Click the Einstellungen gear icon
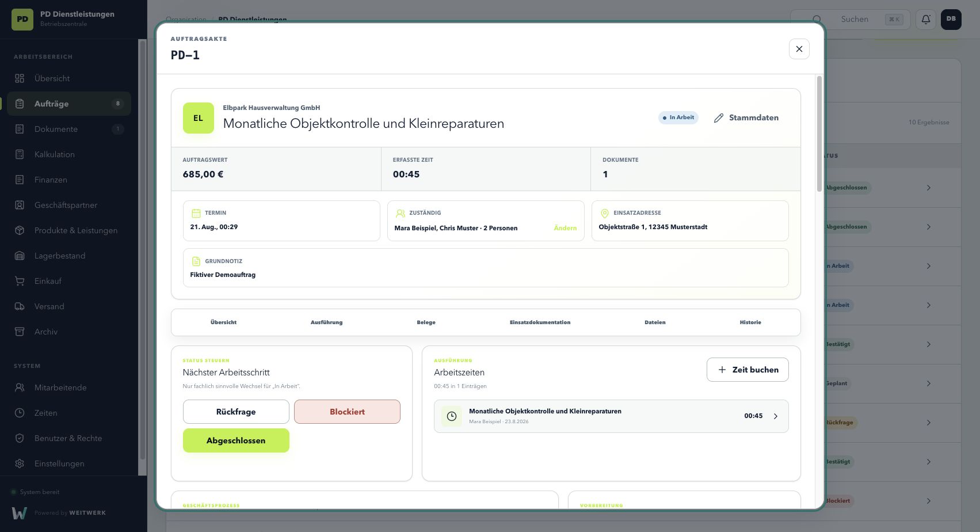Viewport: 980px width, 532px height. [x=20, y=463]
